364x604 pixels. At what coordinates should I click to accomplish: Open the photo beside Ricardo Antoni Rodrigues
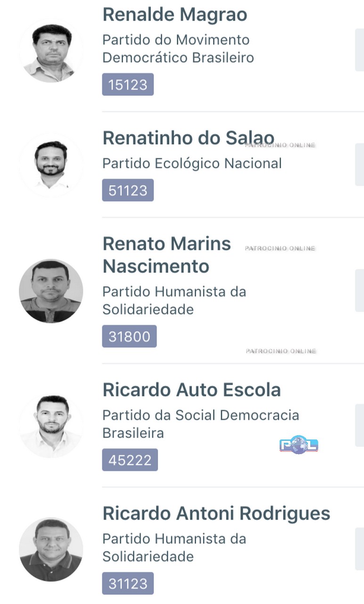pyautogui.click(x=51, y=549)
